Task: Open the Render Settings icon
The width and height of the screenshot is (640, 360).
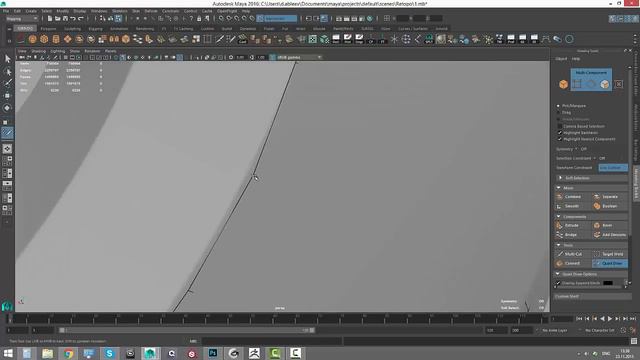Action: click(x=362, y=18)
